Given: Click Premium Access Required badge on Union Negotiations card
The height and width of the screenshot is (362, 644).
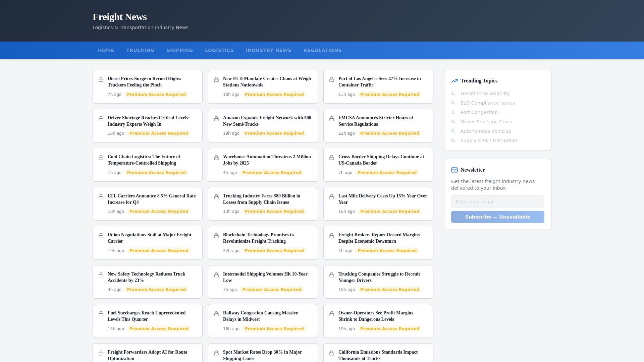Looking at the screenshot, I should (159, 251).
